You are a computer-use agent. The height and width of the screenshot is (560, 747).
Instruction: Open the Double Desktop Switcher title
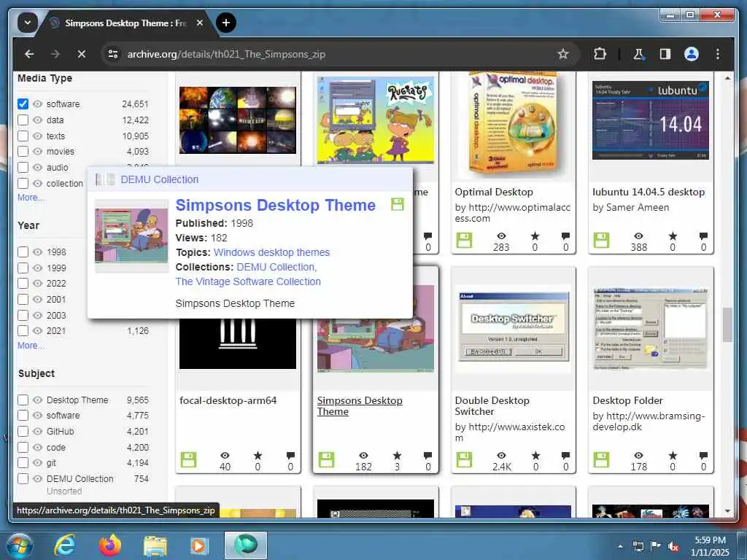492,405
